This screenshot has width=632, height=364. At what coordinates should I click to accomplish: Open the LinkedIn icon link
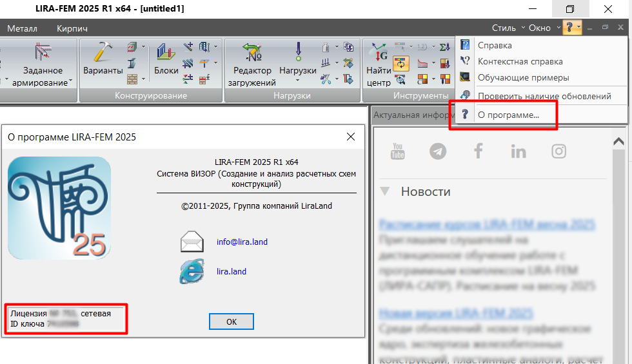pos(518,151)
